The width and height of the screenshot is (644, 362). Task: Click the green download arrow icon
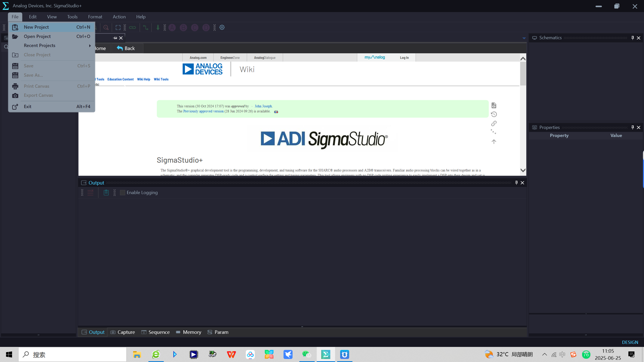(158, 27)
